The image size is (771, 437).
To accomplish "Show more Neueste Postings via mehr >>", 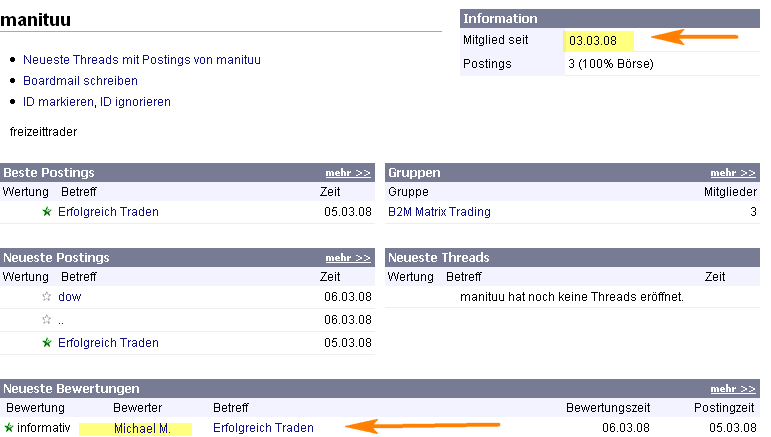I will 348,258.
